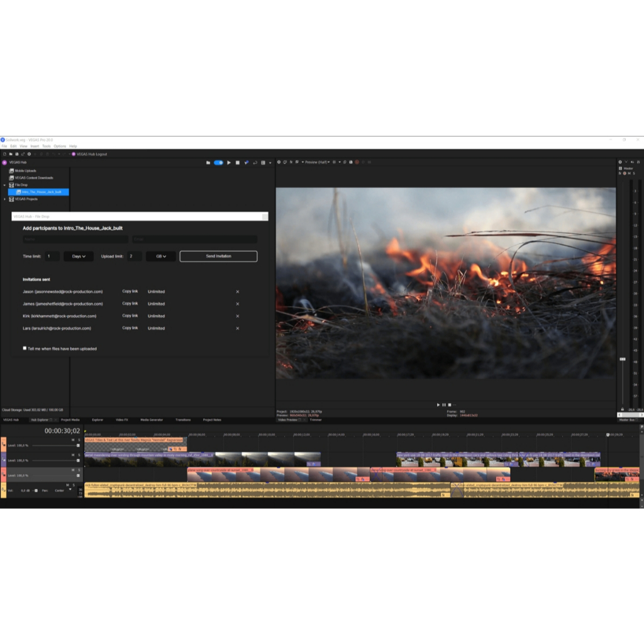Mute the audio track with M button
The image size is (644, 644).
click(x=68, y=485)
